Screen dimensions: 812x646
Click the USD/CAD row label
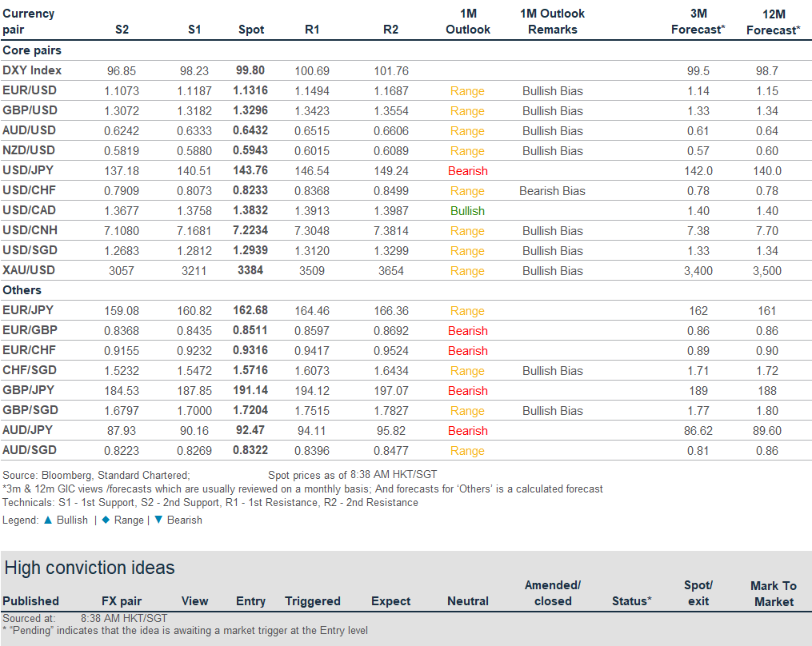[x=29, y=210]
